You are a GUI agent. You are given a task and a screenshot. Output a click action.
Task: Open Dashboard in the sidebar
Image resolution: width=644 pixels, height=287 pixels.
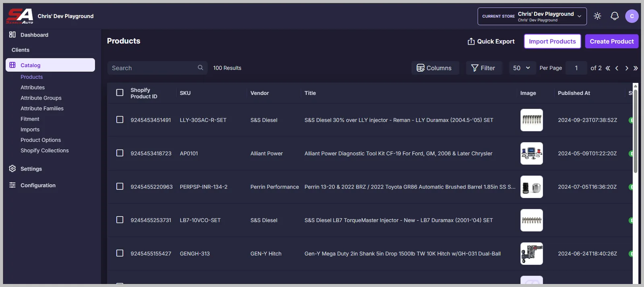(34, 35)
